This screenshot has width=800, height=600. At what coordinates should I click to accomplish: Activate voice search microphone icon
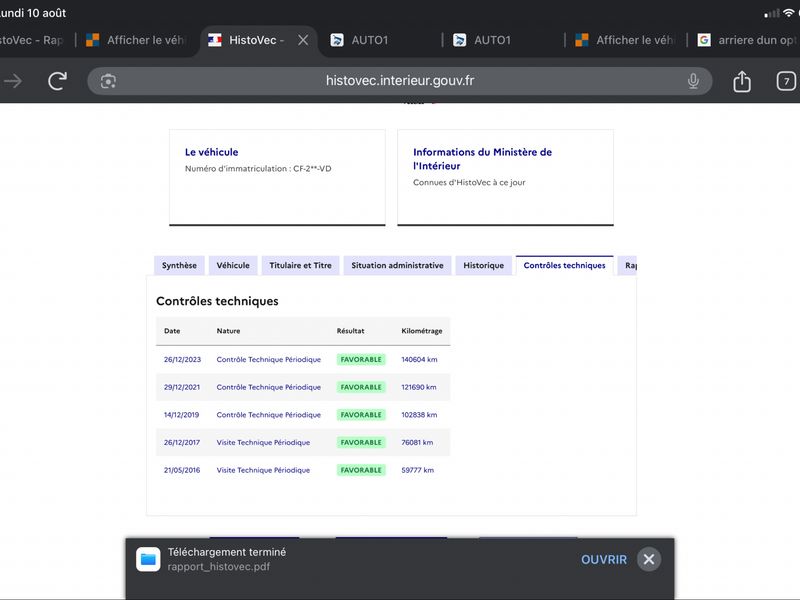point(693,81)
